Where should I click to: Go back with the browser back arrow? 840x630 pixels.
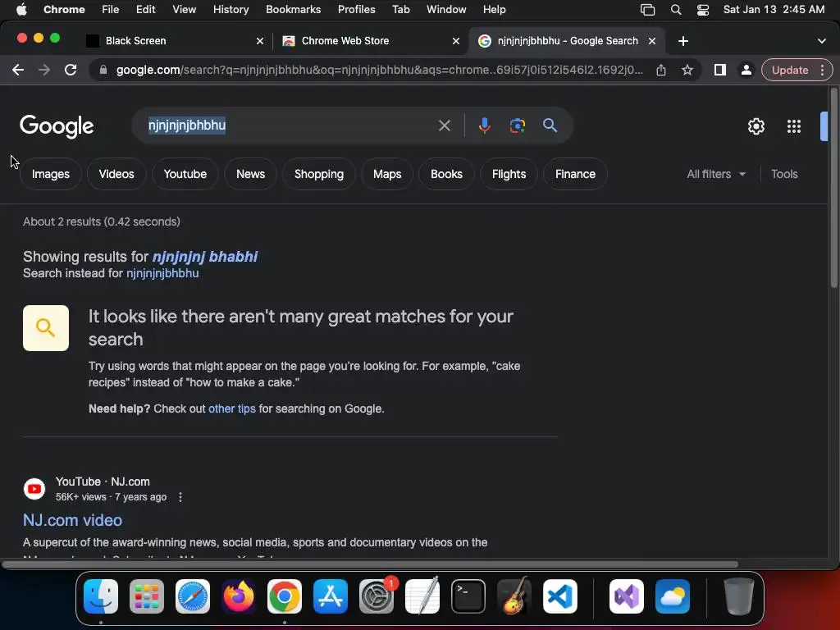pos(18,70)
